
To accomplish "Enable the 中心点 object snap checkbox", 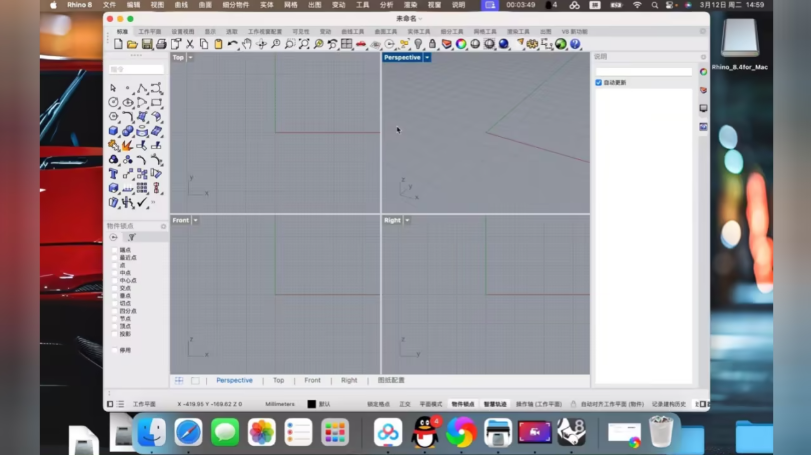I will (x=115, y=280).
